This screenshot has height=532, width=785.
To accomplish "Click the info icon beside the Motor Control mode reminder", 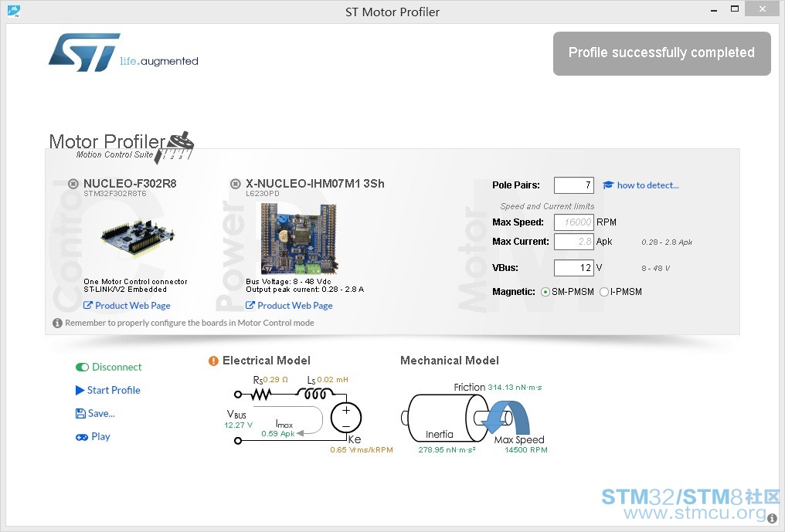I will pyautogui.click(x=58, y=324).
